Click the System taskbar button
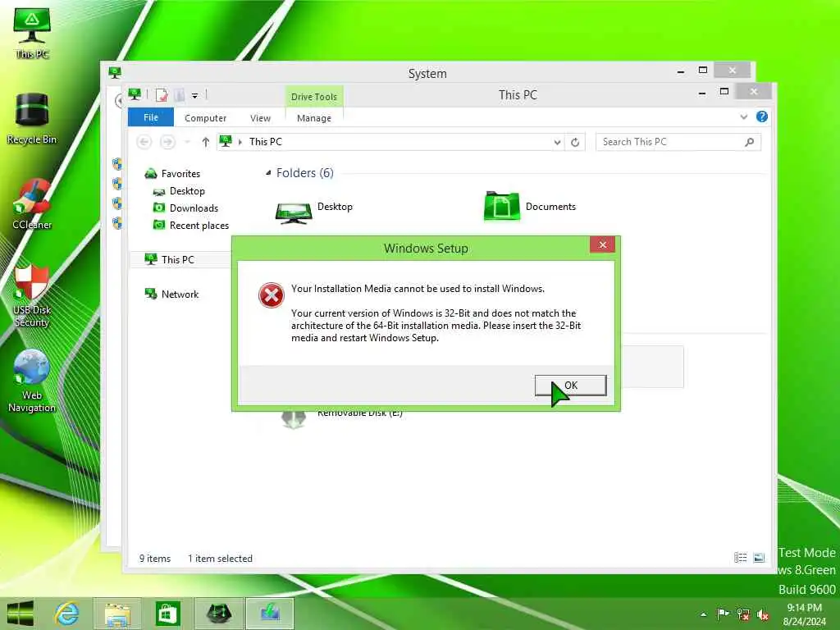This screenshot has width=840, height=630. coord(219,614)
